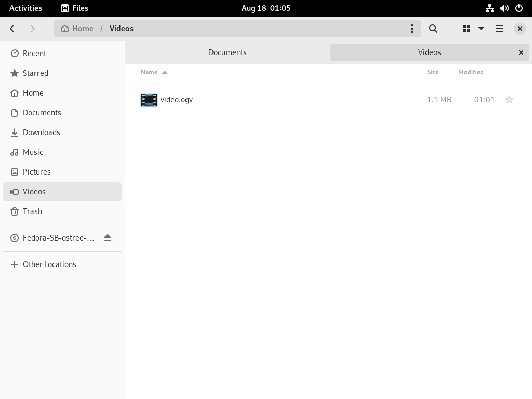The height and width of the screenshot is (399, 532).
Task: Click Home in the path bar
Action: pyautogui.click(x=77, y=29)
